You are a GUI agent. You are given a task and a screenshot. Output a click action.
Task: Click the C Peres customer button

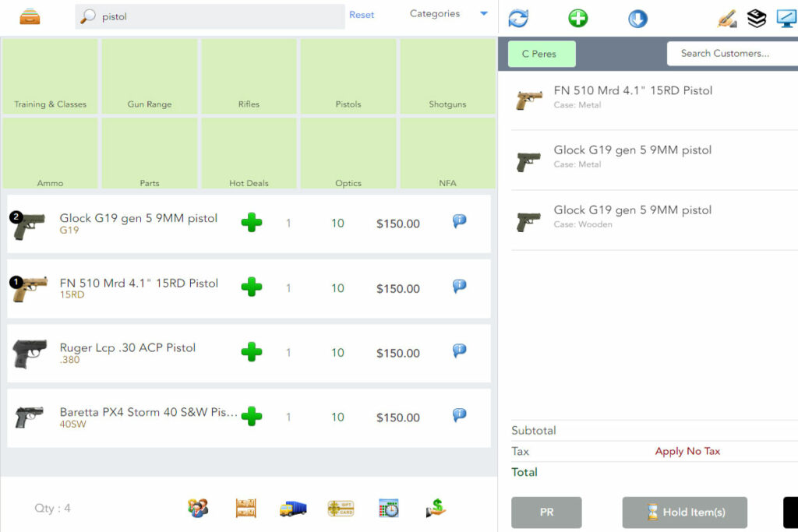[x=542, y=54]
